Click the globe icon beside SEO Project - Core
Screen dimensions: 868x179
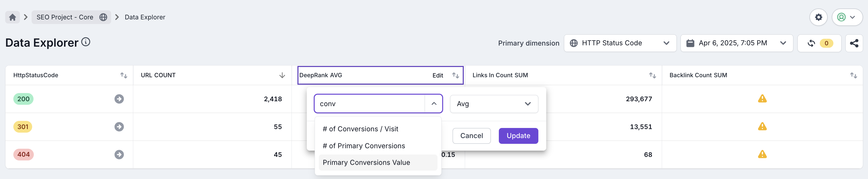[x=103, y=17]
